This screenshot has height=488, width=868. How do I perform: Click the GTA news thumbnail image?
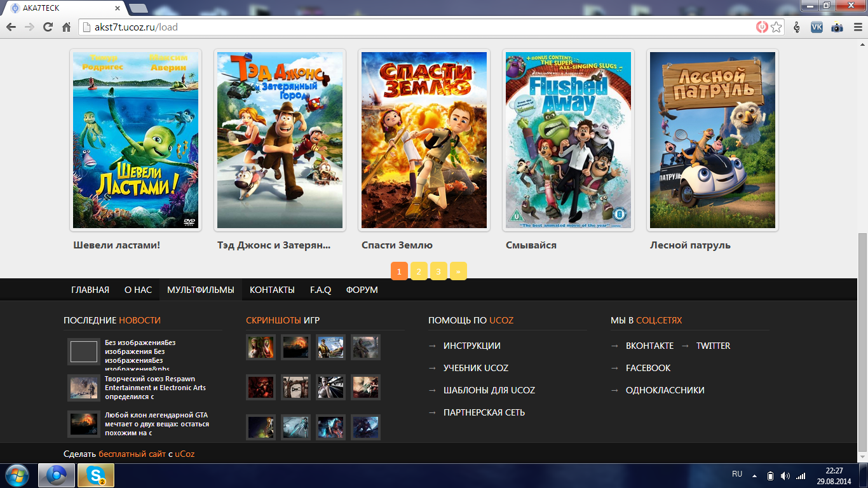point(84,424)
